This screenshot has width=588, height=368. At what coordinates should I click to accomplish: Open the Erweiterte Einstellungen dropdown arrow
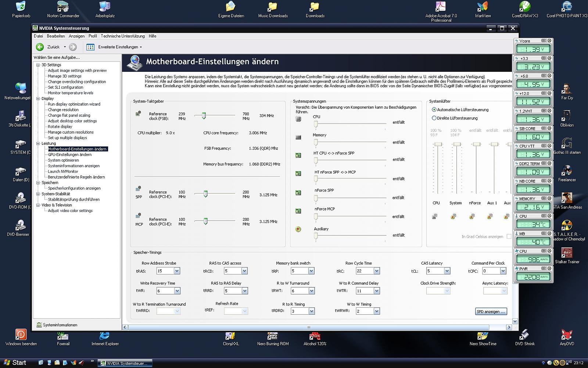(x=141, y=47)
